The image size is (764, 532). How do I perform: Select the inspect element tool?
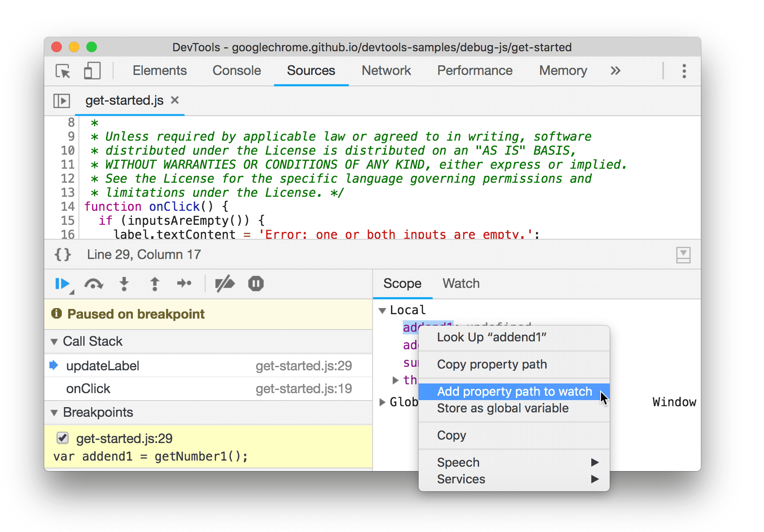(63, 71)
